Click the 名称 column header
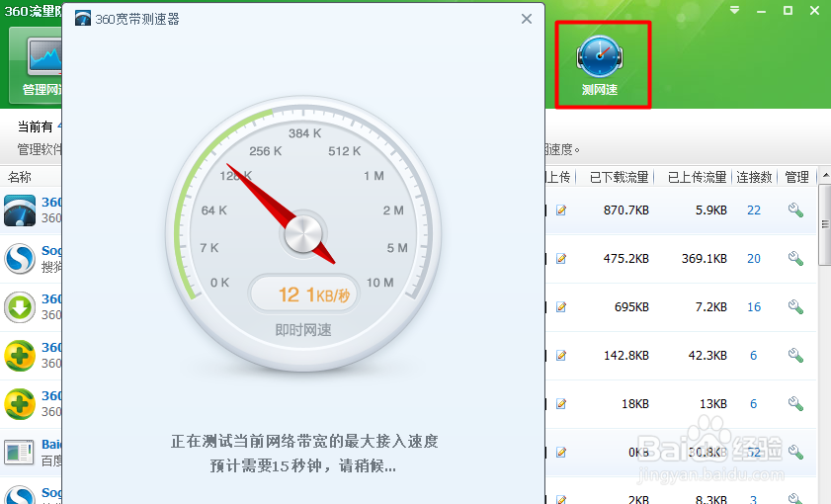Screen dimensions: 831x504 pos(20,177)
